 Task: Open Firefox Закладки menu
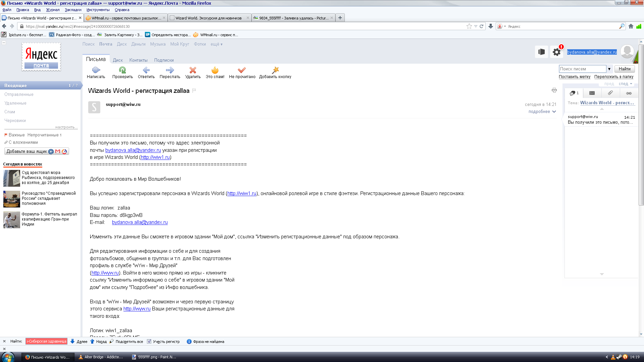click(73, 10)
